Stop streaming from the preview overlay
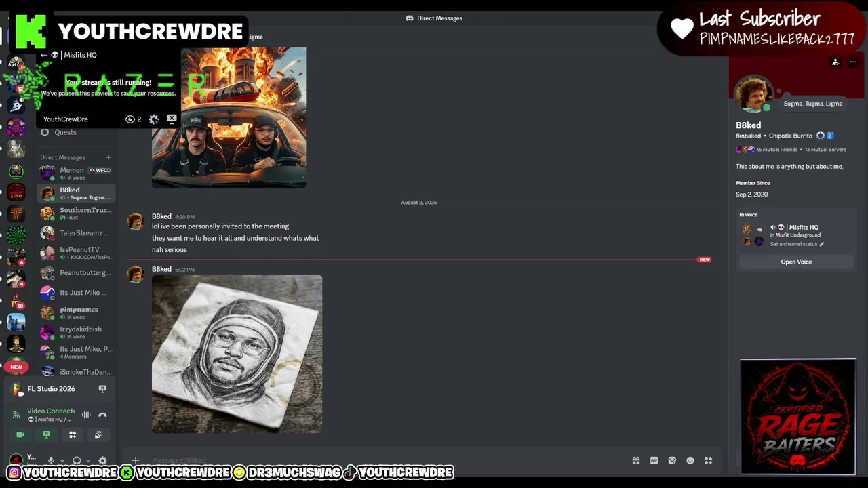 point(172,119)
